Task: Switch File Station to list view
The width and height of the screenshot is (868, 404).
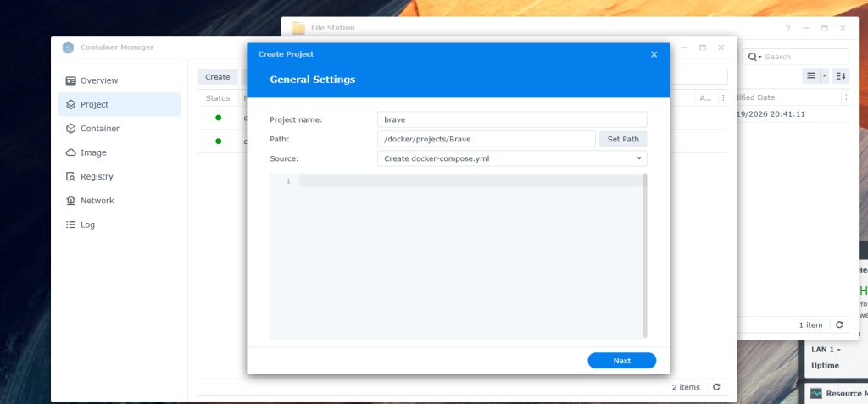Action: click(x=811, y=76)
